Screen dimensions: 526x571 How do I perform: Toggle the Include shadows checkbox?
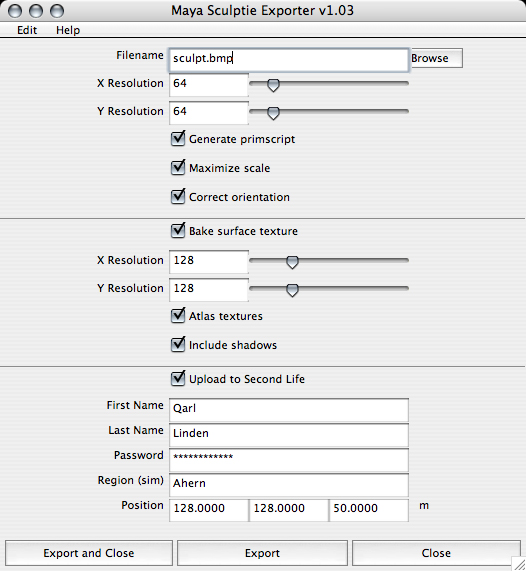(178, 345)
